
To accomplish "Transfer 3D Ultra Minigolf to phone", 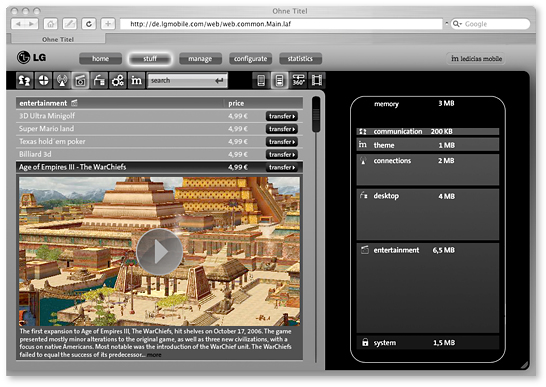I will (x=281, y=116).
